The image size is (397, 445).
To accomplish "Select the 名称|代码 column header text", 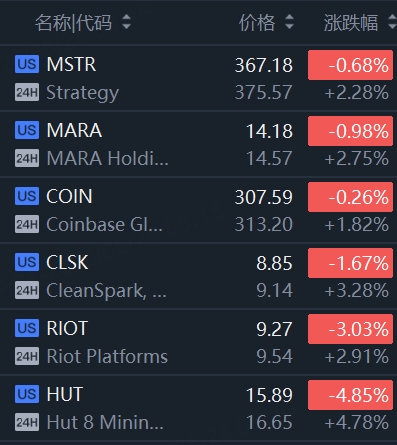I will [x=73, y=23].
